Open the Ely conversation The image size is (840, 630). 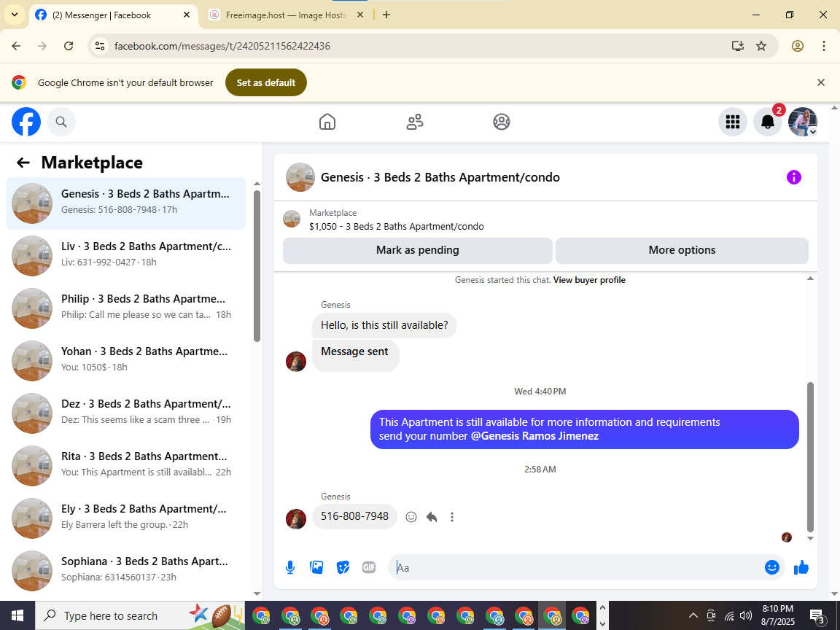tap(126, 518)
